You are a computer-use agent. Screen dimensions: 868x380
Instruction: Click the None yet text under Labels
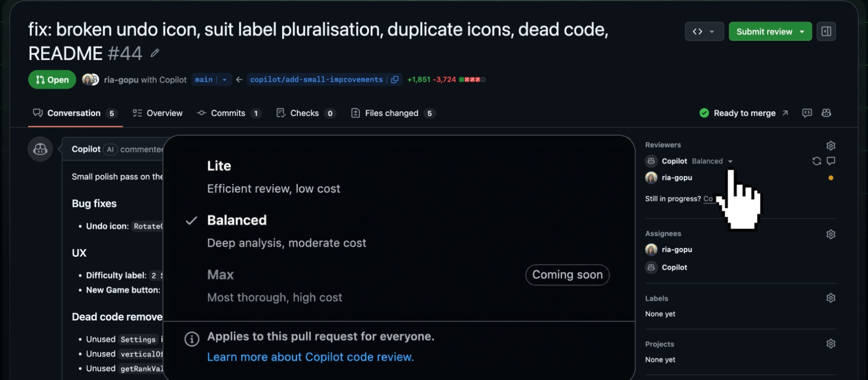point(660,314)
